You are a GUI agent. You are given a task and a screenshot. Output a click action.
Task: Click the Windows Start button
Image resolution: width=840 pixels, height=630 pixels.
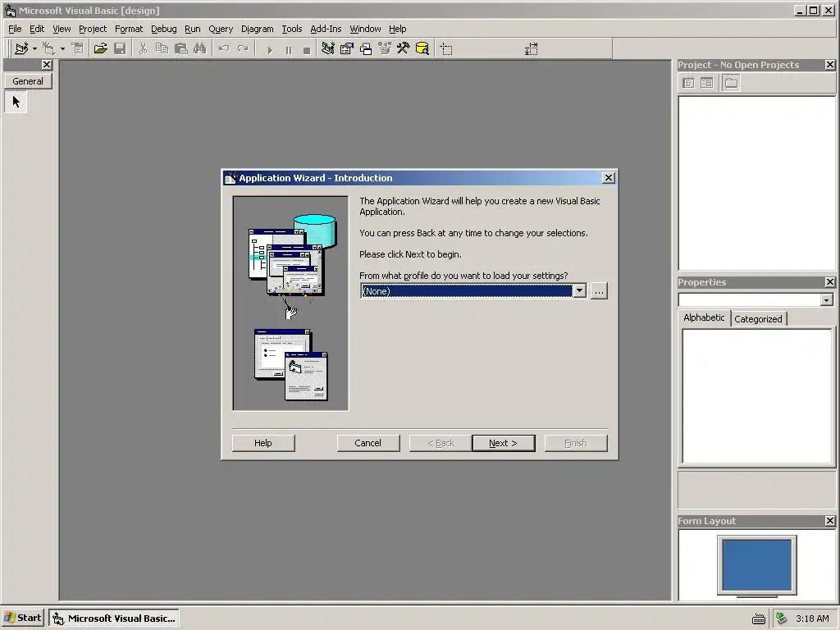point(22,618)
